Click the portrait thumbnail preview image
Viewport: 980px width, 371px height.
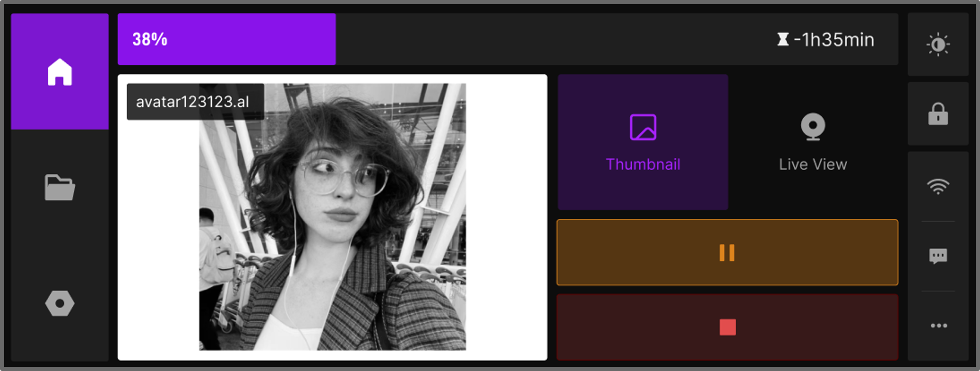point(333,217)
